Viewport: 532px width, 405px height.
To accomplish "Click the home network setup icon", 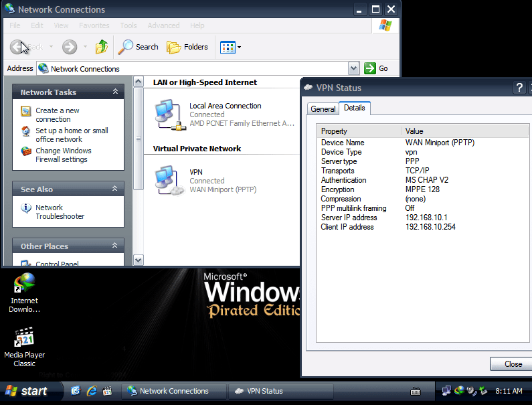I will (x=26, y=131).
